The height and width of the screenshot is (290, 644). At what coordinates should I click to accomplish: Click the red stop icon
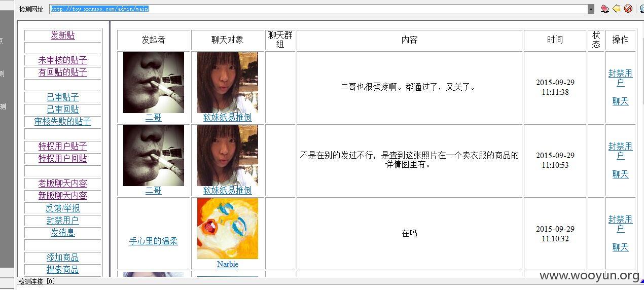[628, 9]
